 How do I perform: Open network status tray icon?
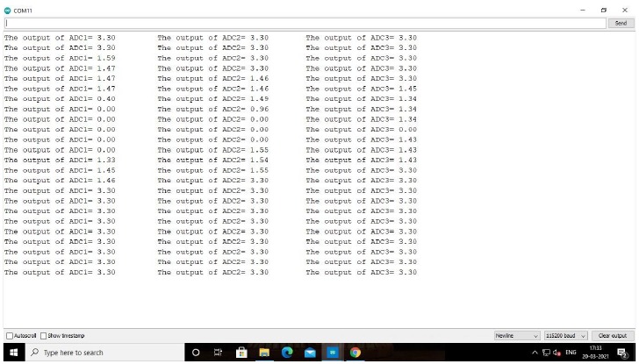coord(546,353)
